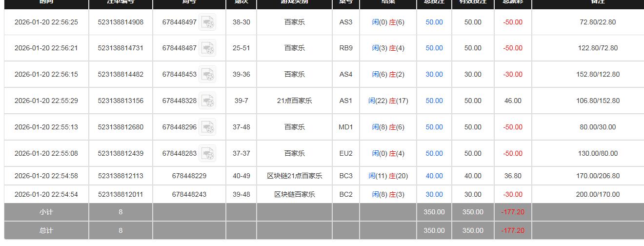Select bet number 523138812439
The width and height of the screenshot is (644, 246).
pyautogui.click(x=121, y=153)
